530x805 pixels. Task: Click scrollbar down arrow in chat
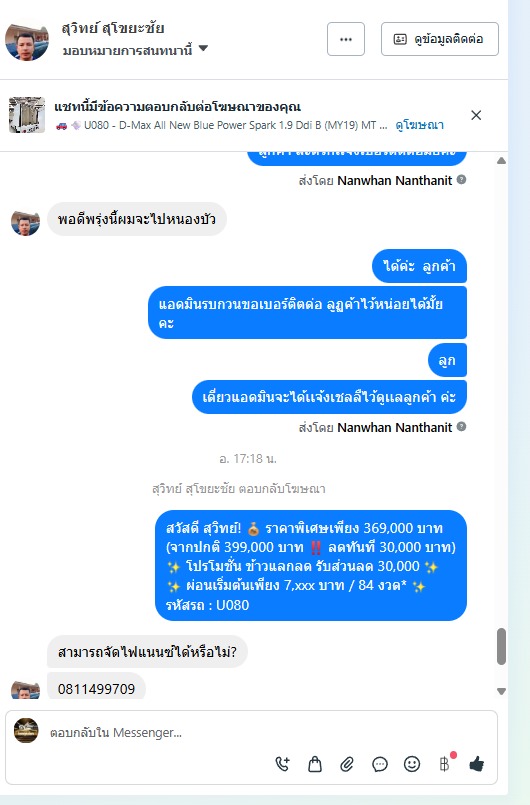(501, 691)
